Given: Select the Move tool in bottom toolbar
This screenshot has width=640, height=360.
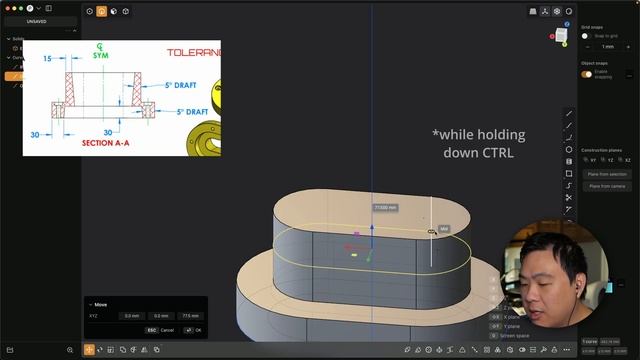Looking at the screenshot, I should 89,349.
